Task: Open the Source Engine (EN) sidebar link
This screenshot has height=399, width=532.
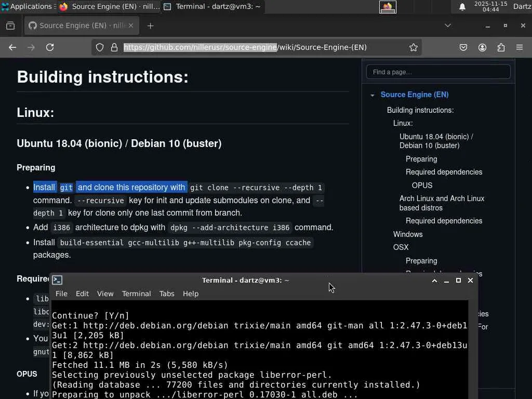Action: [x=415, y=95]
